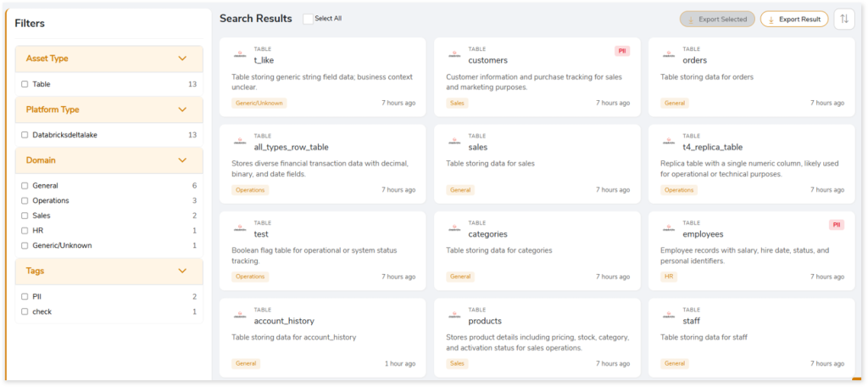Viewport: 868px width, 387px height.
Task: Tick the PII tag filter checkbox
Action: pos(25,296)
